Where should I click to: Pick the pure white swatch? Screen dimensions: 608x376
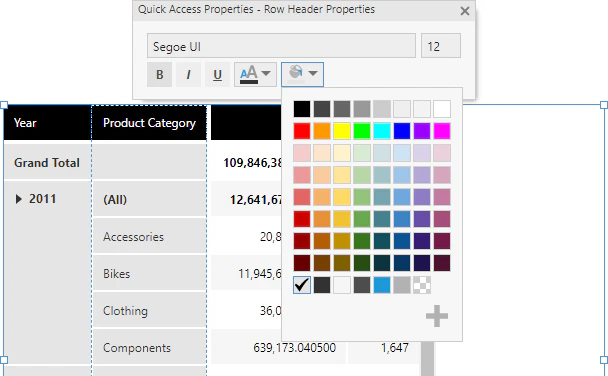[442, 109]
